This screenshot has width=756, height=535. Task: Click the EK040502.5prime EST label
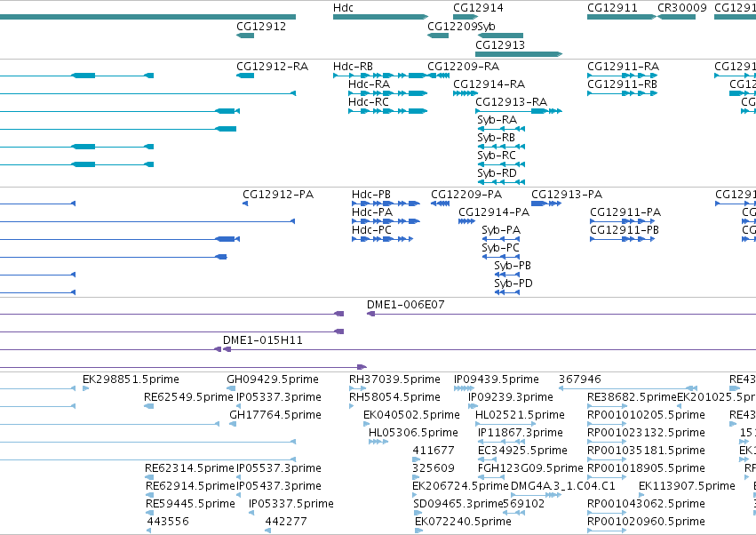pyautogui.click(x=411, y=415)
